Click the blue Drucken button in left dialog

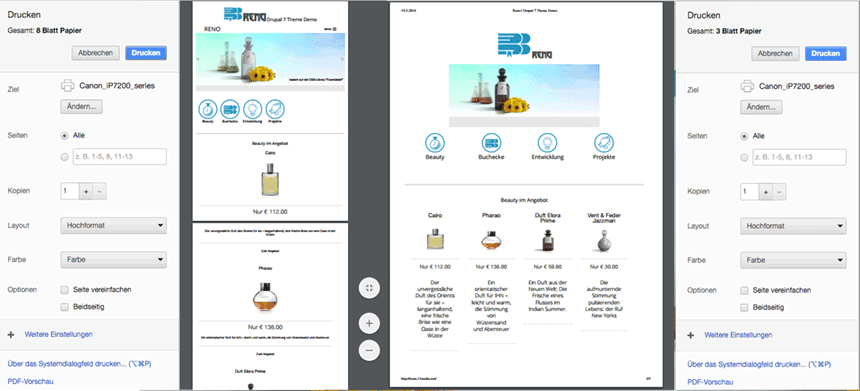click(x=146, y=53)
